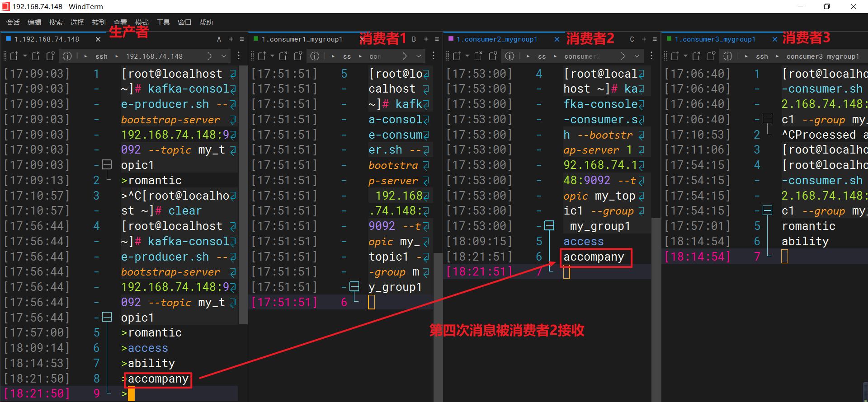Close the 1.192.168.74.148 tab
The width and height of the screenshot is (868, 402).
(x=98, y=39)
